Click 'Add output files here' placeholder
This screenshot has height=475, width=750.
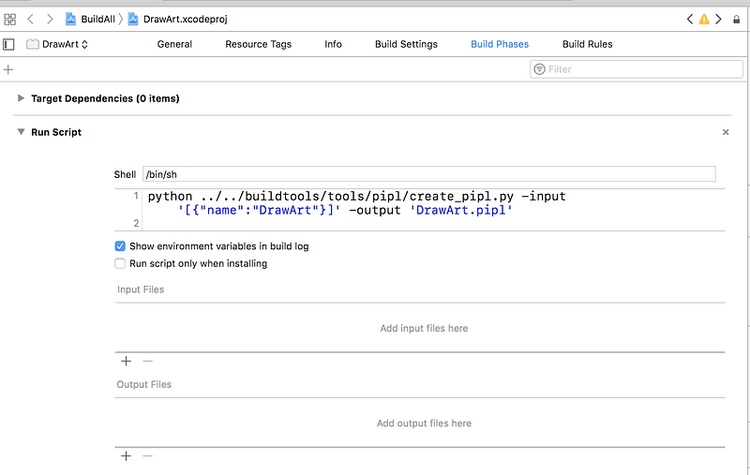(424, 423)
